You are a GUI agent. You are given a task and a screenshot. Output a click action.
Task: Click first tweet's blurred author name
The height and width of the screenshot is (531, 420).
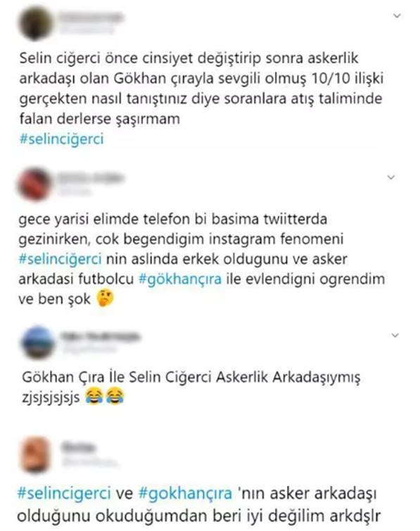pyautogui.click(x=91, y=17)
